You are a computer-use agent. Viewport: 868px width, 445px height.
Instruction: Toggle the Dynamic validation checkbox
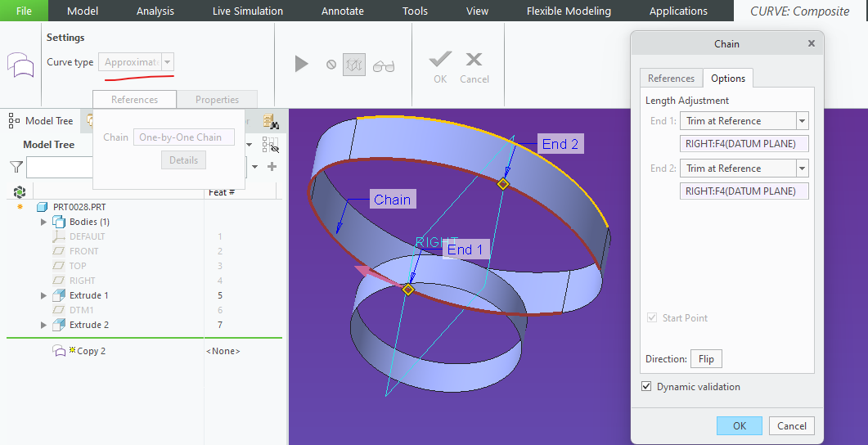647,386
